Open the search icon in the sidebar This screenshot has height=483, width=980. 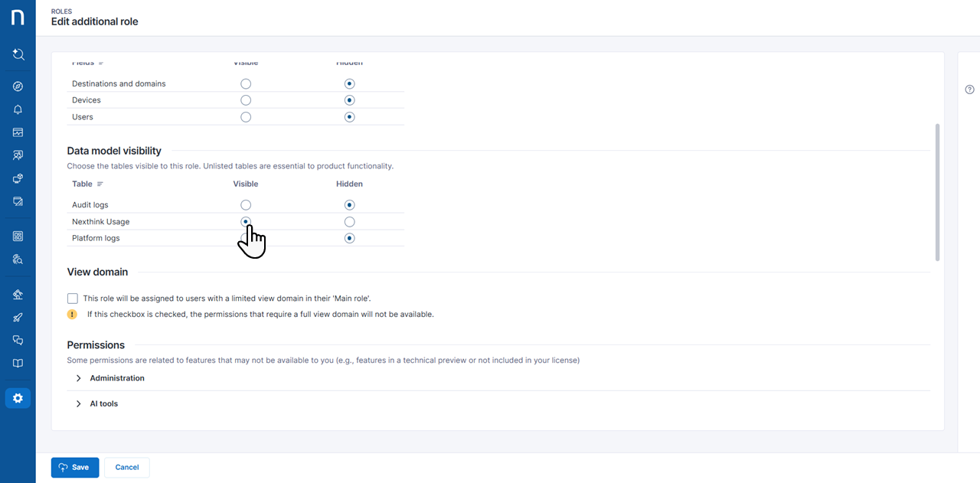[18, 54]
